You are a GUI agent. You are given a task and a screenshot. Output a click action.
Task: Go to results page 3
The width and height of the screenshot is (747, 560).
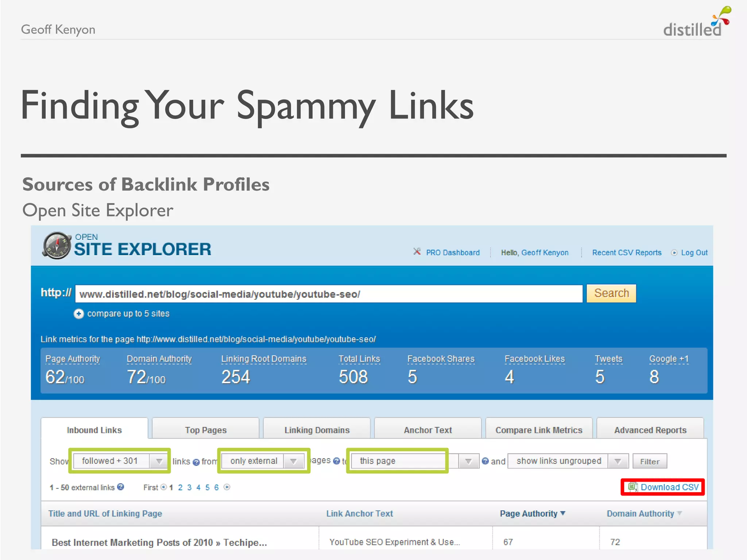click(189, 487)
